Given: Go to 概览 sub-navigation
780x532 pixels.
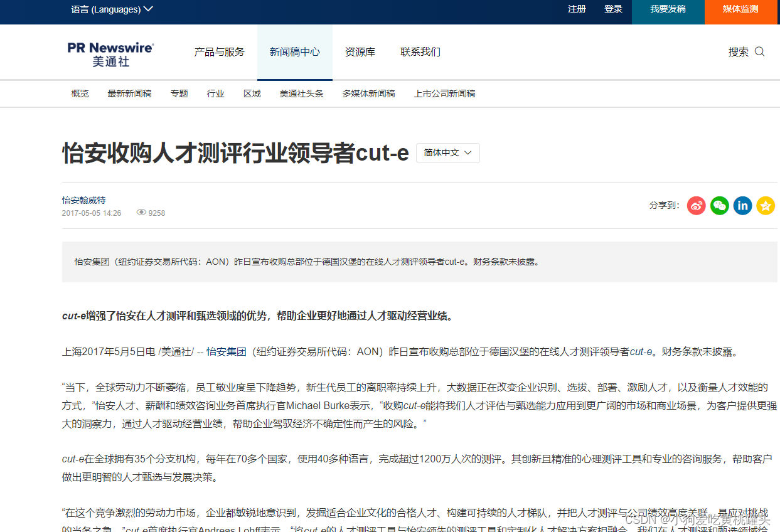Looking at the screenshot, I should (80, 93).
